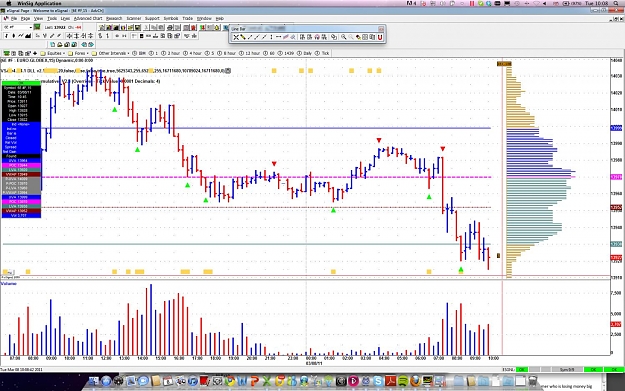Open the Research menu
This screenshot has width=625, height=391.
click(x=114, y=19)
